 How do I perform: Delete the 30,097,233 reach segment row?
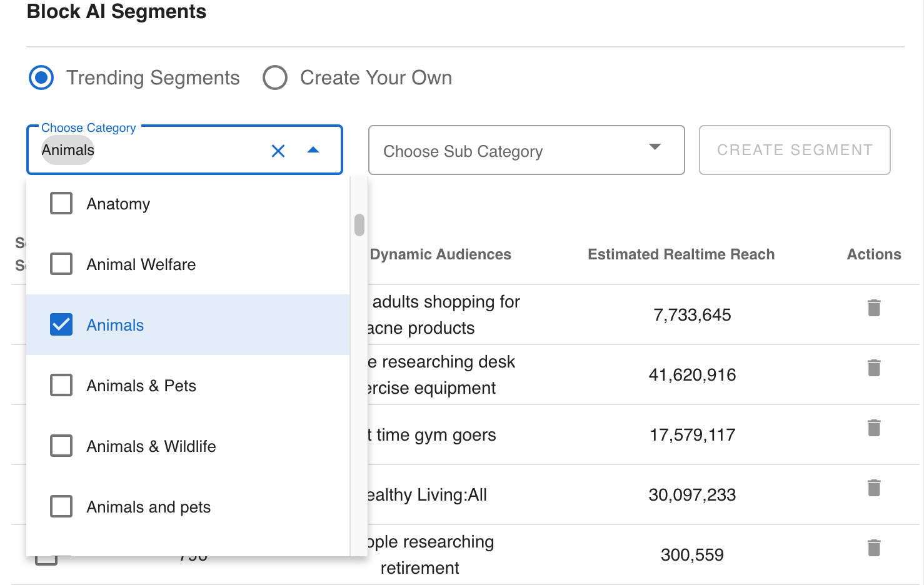tap(874, 487)
